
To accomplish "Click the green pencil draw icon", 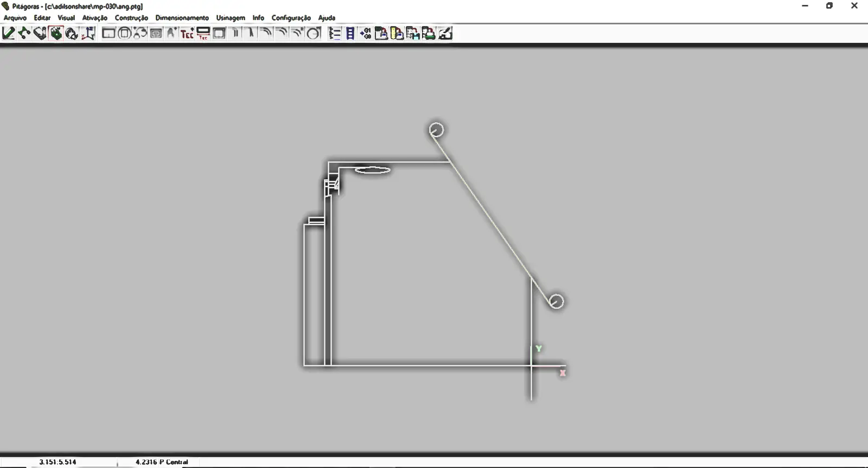I will tap(9, 34).
